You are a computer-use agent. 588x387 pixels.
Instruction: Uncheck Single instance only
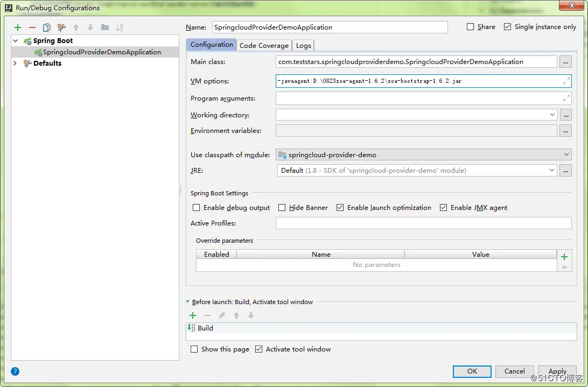(x=507, y=26)
